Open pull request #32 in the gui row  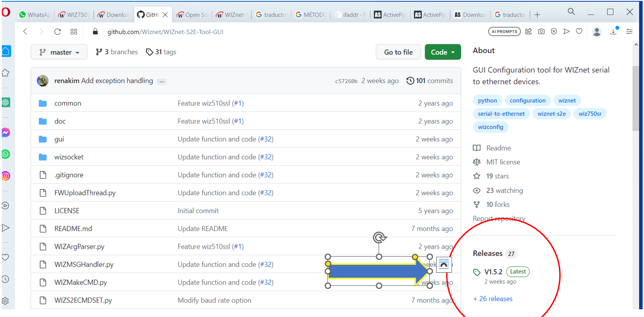point(266,139)
